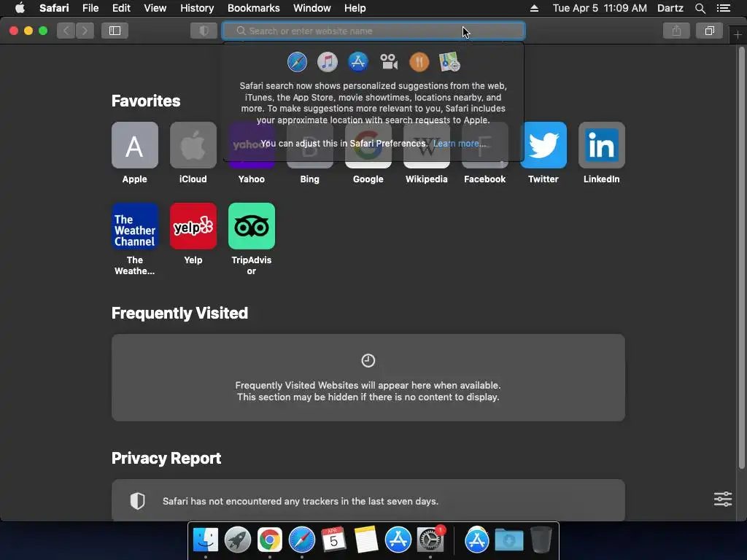747x560 pixels.
Task: Open the File menu
Action: [90, 8]
